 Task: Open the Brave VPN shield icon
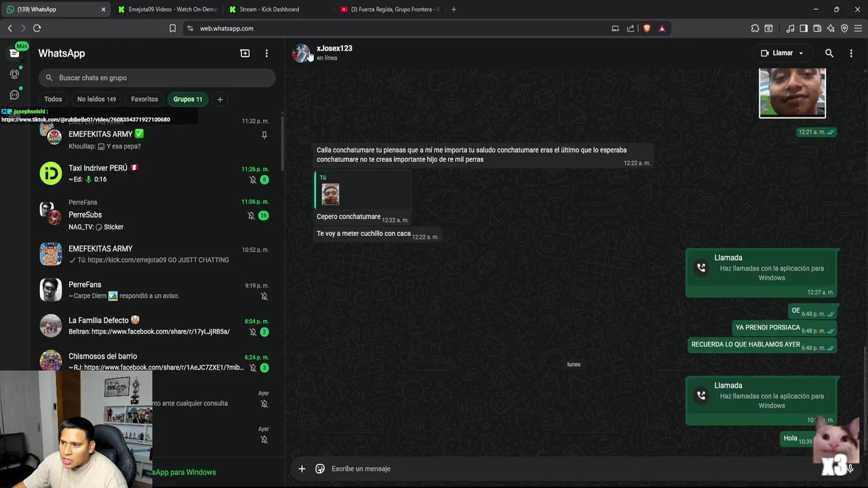coord(844,28)
